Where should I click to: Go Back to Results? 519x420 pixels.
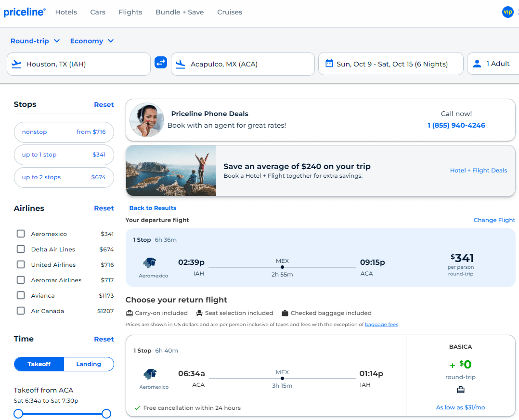tap(153, 208)
